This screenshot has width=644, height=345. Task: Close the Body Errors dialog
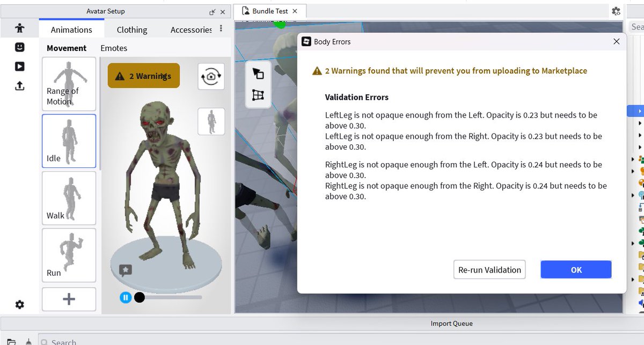pos(617,41)
